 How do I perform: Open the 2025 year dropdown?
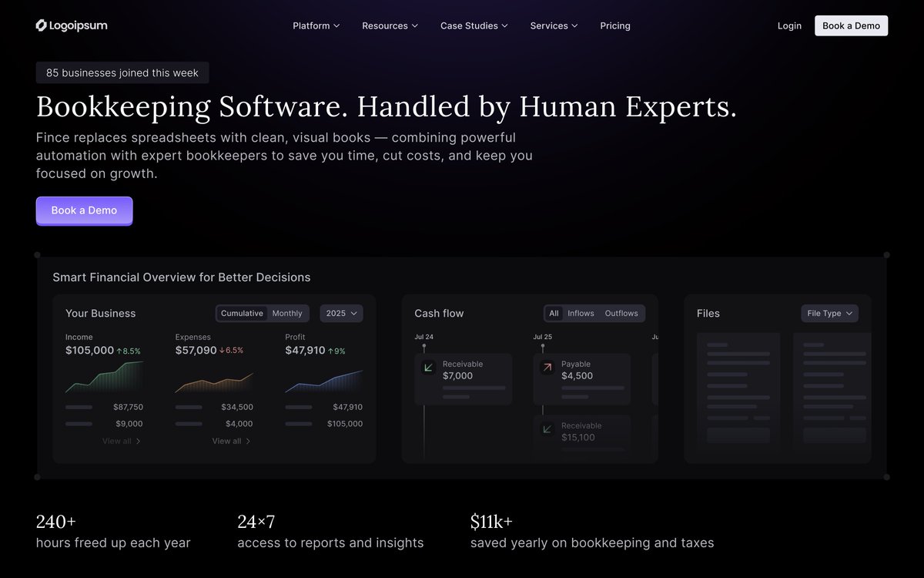point(341,314)
